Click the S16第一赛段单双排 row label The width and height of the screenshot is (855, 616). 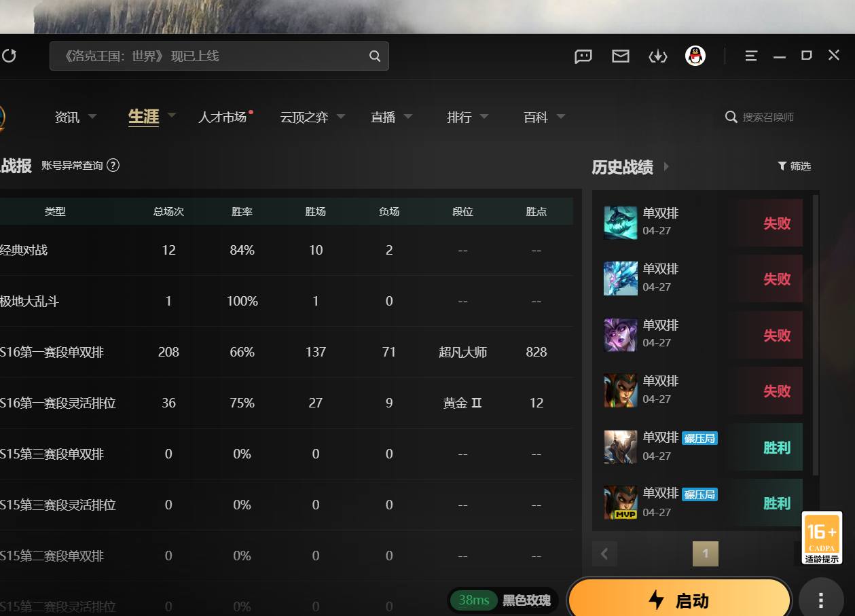coord(52,352)
